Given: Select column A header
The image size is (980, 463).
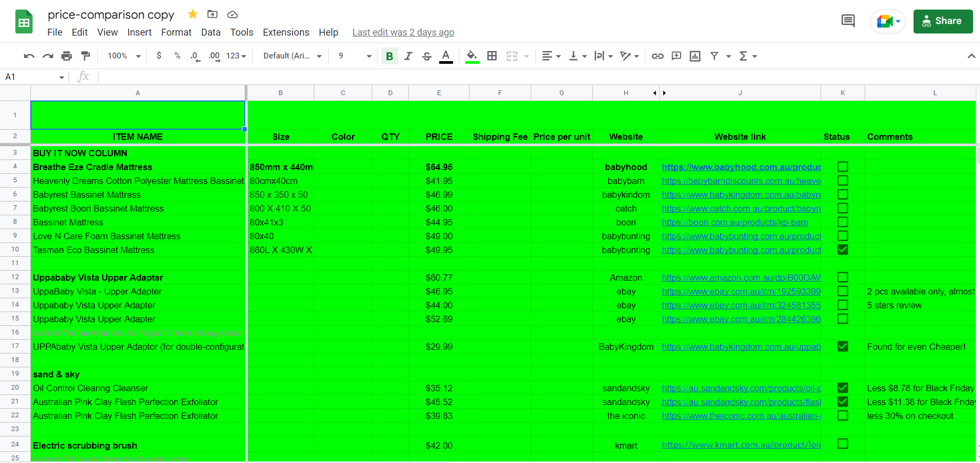Looking at the screenshot, I should (138, 93).
